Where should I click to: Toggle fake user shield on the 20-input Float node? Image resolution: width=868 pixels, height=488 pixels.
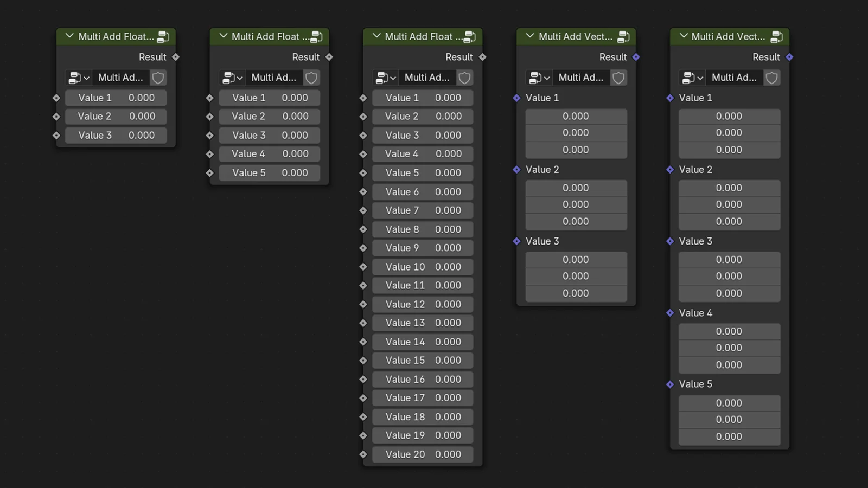tap(464, 78)
